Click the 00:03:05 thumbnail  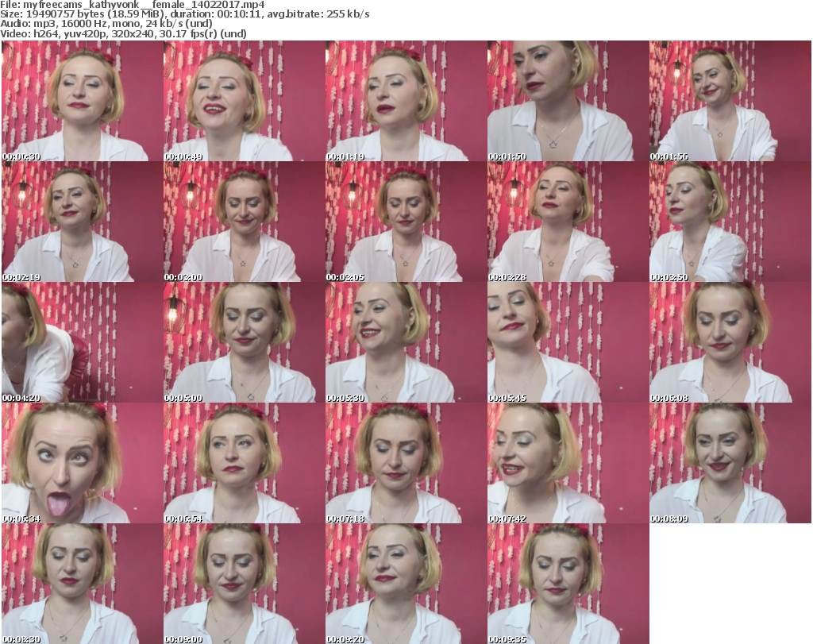[x=406, y=222]
